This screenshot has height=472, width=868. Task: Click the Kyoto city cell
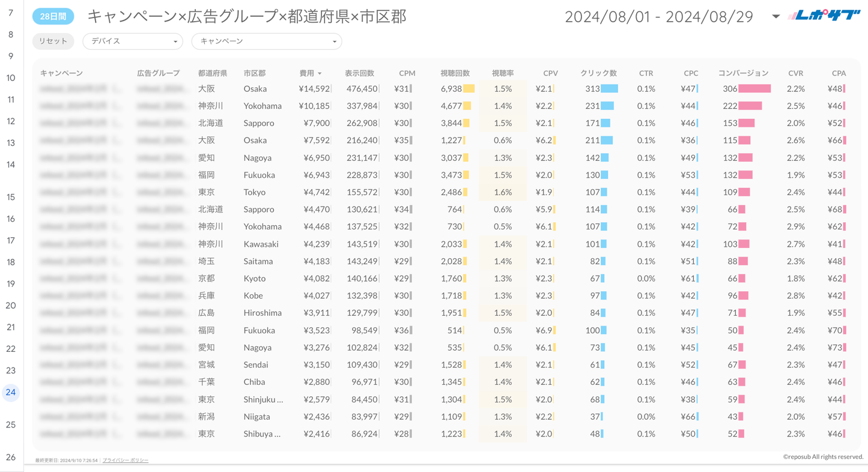pyautogui.click(x=255, y=279)
